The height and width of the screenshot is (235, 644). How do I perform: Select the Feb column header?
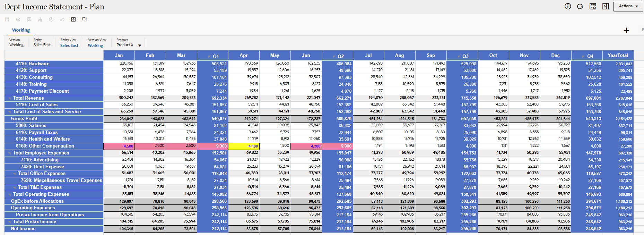point(150,55)
